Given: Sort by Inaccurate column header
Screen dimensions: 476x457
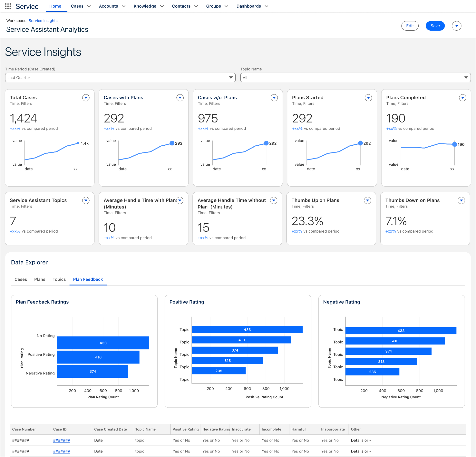Looking at the screenshot, I should [245, 430].
